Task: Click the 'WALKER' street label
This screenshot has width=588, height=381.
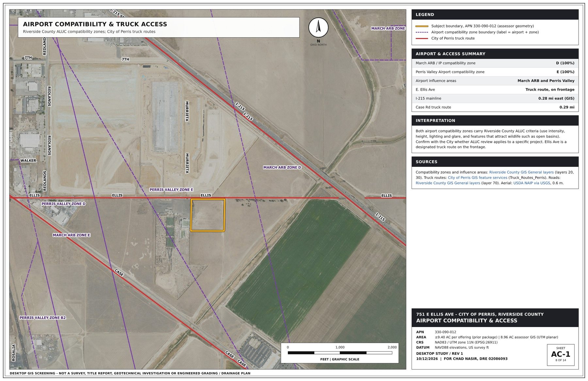Action: pyautogui.click(x=28, y=161)
